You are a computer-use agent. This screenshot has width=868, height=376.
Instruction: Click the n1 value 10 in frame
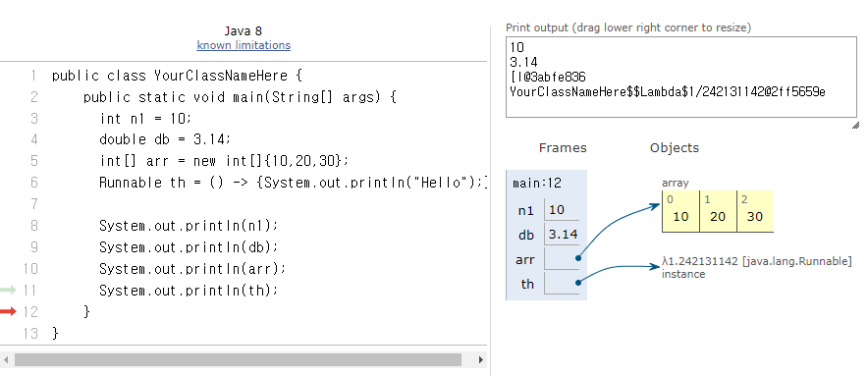click(562, 210)
